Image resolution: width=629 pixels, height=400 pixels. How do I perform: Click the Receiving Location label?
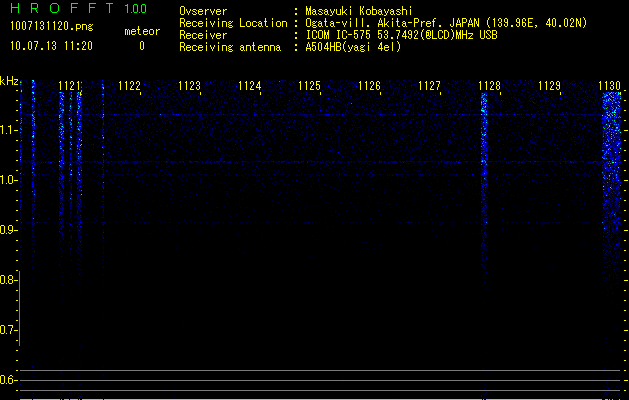233,23
